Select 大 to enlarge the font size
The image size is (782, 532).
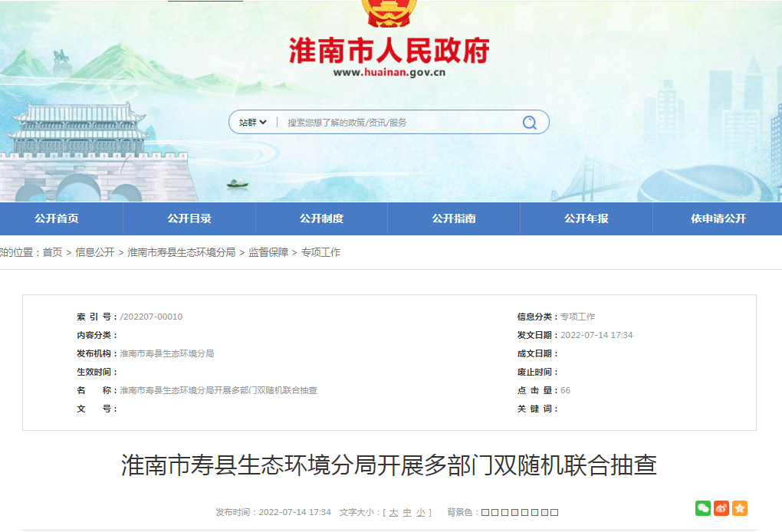pos(393,511)
